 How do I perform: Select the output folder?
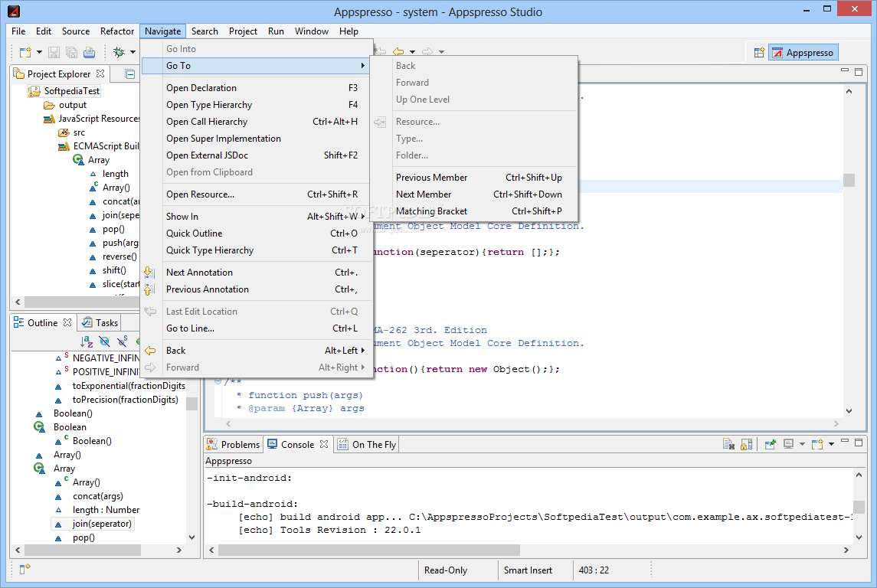73,105
